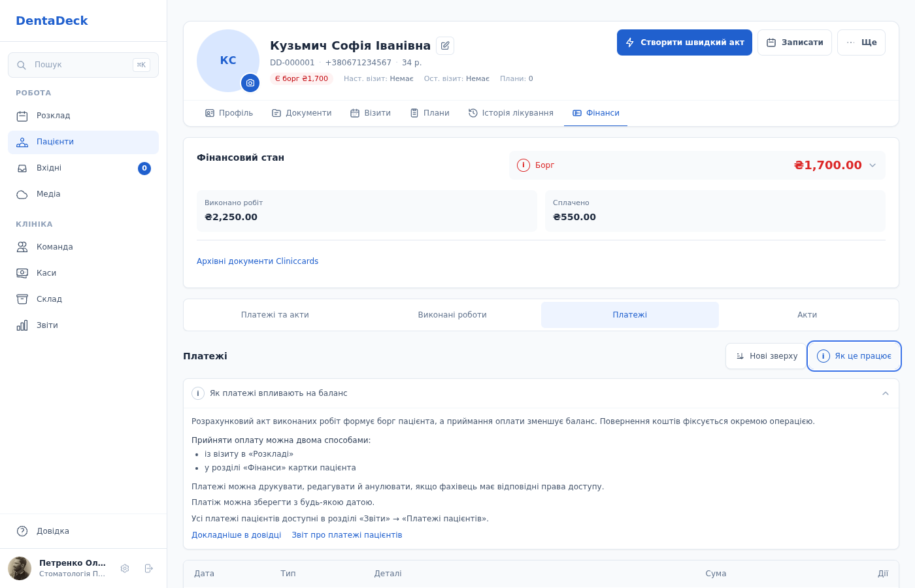Click the Як це працює button
Viewport: 915px width, 588px height.
pyautogui.click(x=854, y=356)
